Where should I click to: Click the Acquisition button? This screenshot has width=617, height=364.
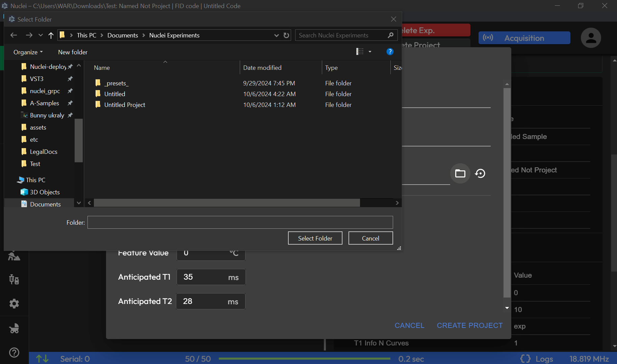pos(524,38)
